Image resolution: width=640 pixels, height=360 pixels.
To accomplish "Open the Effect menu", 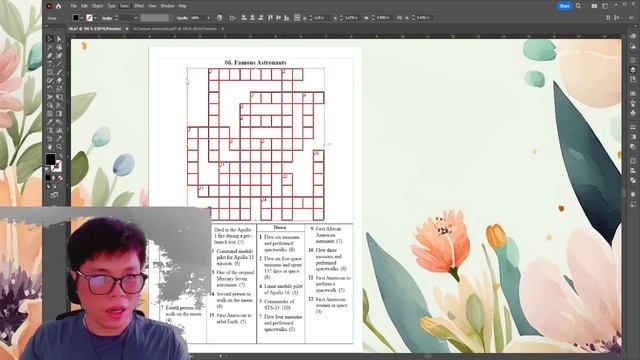I will tap(139, 6).
